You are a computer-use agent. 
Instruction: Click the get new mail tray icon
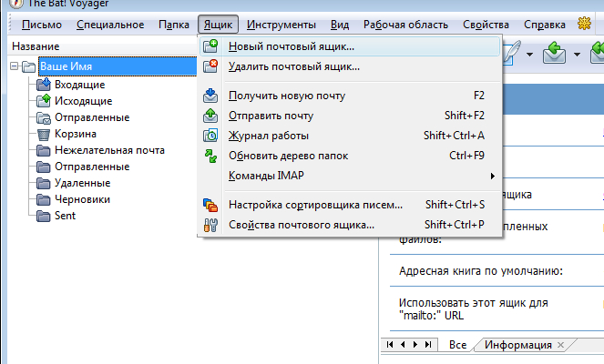tap(210, 96)
